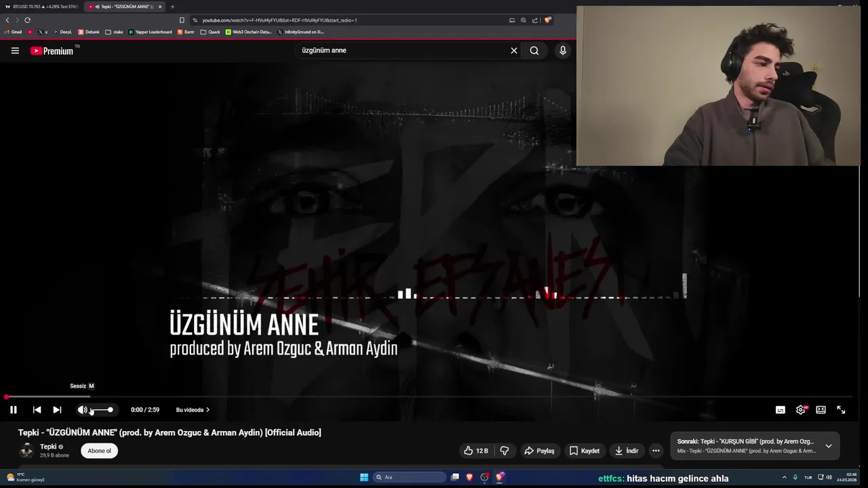Viewport: 868px width, 488px height.
Task: Open Web3 Onchain Data bookmark
Action: pos(249,32)
